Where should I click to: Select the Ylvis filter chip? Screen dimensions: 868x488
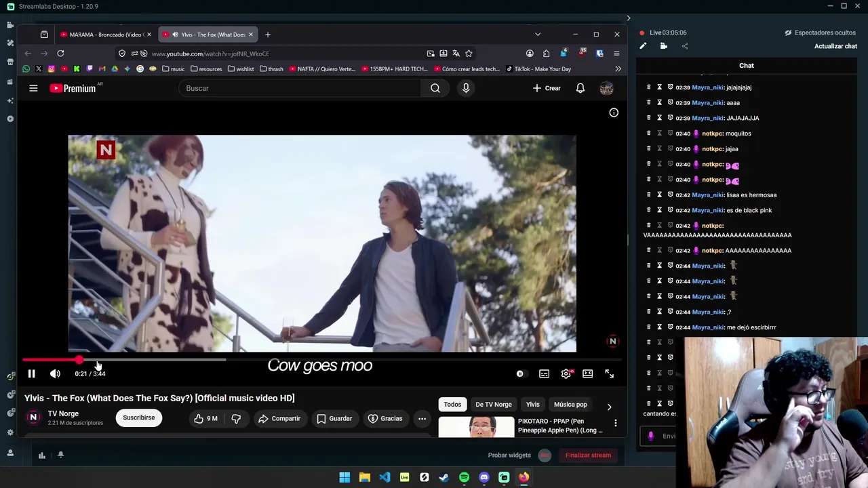tap(533, 405)
